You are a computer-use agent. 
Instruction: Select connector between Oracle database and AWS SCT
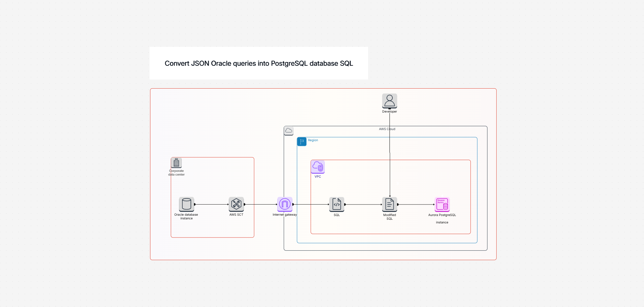coord(212,205)
